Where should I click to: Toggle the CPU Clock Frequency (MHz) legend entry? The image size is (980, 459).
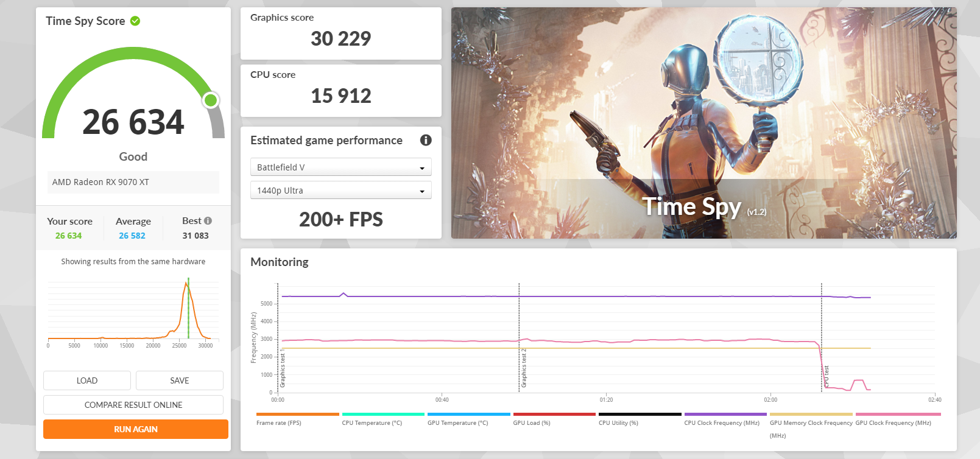coord(722,423)
